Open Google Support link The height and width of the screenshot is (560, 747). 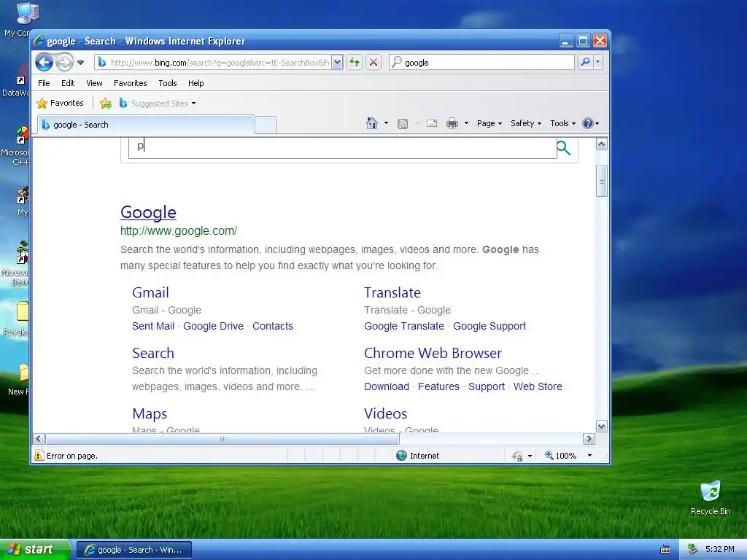point(489,326)
